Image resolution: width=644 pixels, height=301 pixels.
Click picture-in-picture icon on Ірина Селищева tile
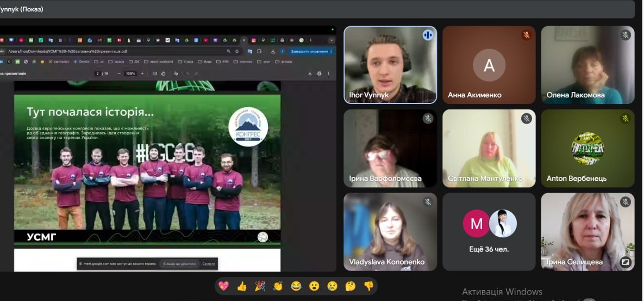626,262
